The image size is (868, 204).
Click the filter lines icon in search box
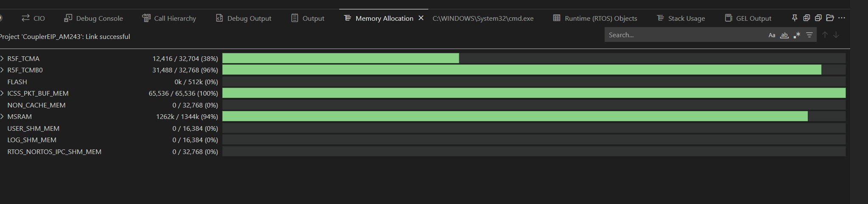809,35
